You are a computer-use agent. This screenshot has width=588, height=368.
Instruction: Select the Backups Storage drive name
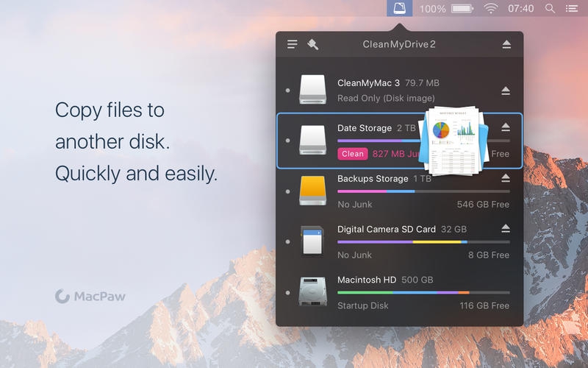click(373, 178)
